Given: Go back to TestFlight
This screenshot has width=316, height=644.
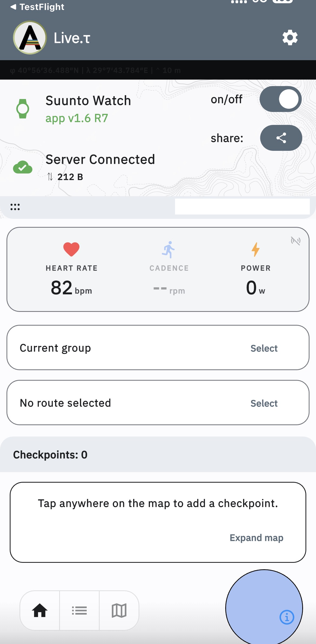Looking at the screenshot, I should (x=37, y=7).
